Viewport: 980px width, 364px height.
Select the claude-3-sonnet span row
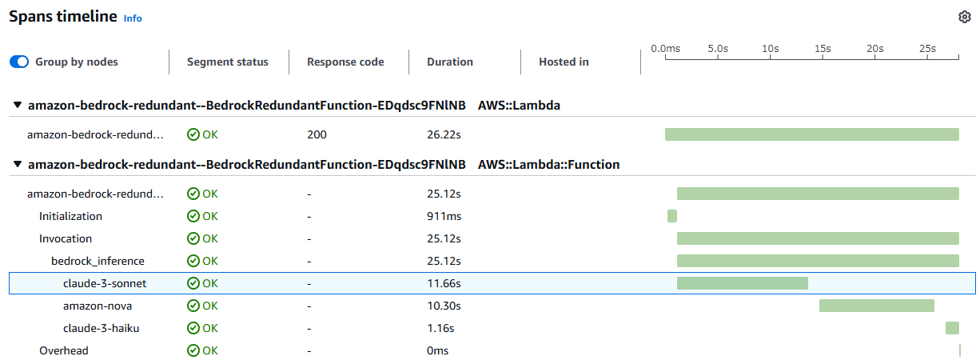[105, 283]
